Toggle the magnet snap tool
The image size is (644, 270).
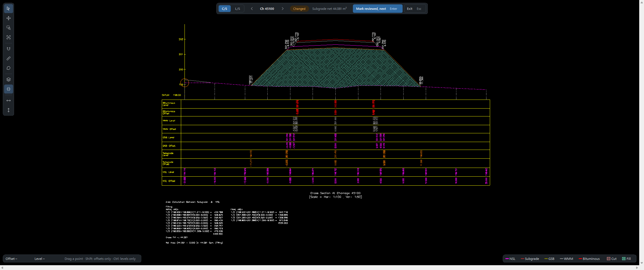click(8, 49)
